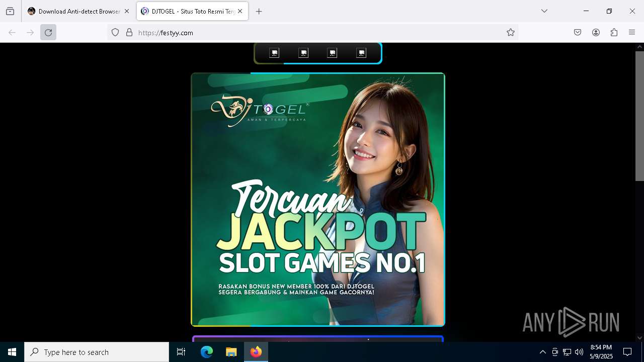
Task: Close the Download Anti-detect Browser tab
Action: pyautogui.click(x=127, y=11)
